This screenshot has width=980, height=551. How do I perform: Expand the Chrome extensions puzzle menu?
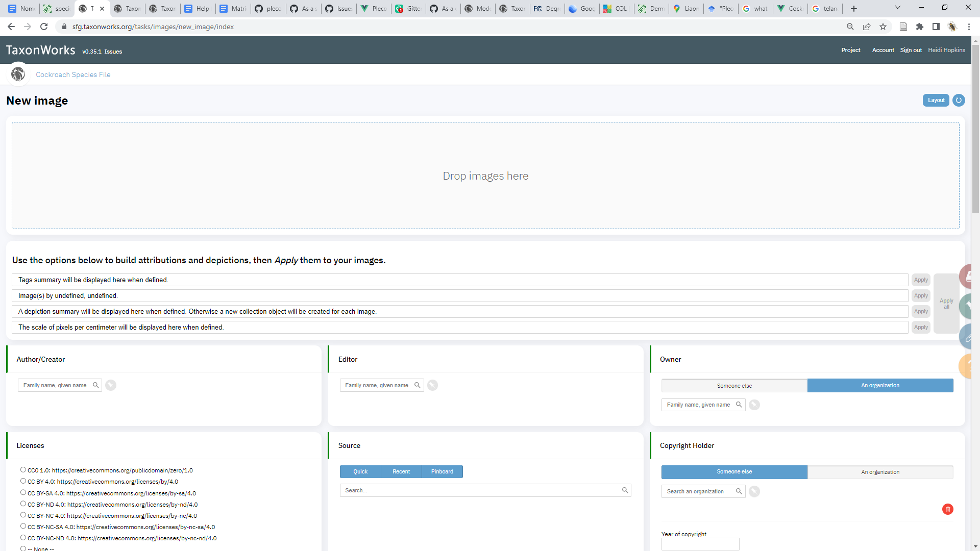(920, 27)
